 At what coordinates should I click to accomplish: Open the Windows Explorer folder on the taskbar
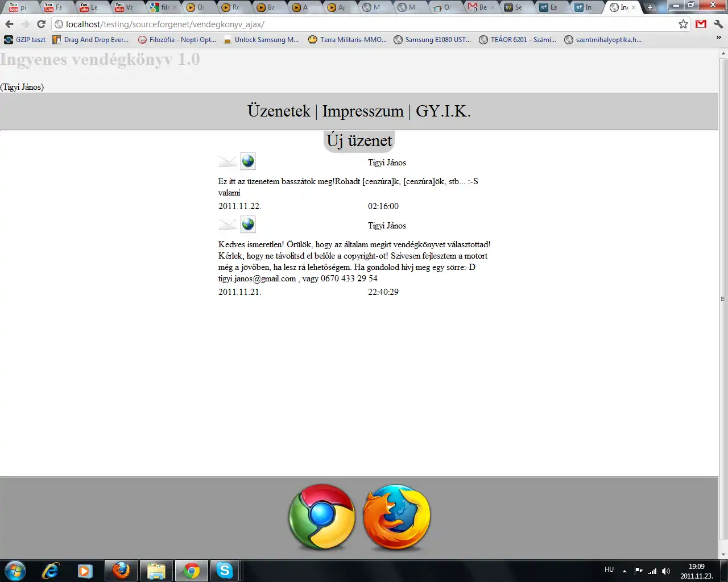(x=156, y=570)
